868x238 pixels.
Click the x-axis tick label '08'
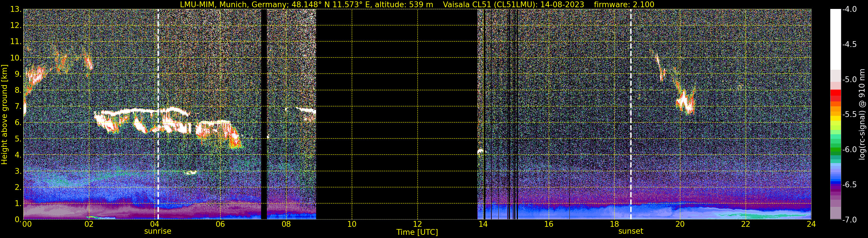click(286, 224)
